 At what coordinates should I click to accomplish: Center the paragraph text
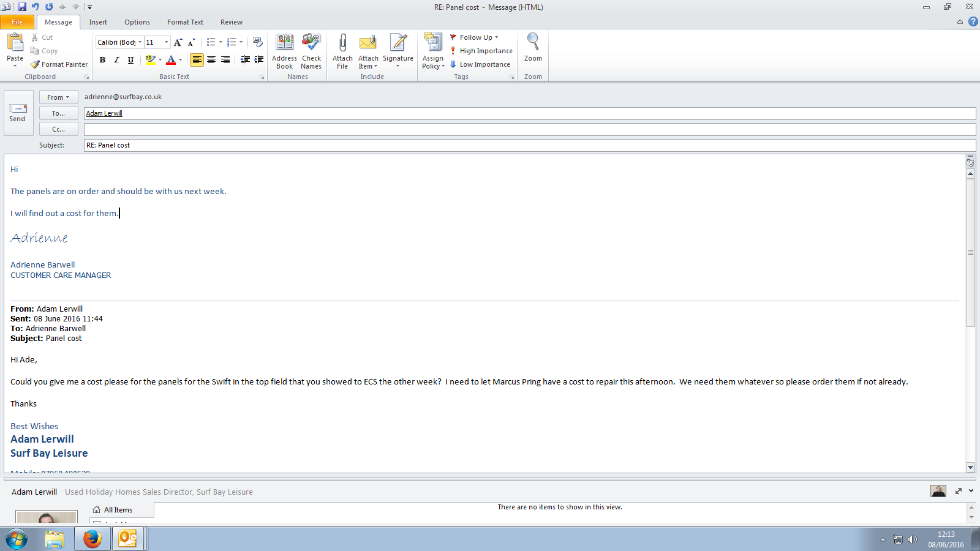point(211,59)
